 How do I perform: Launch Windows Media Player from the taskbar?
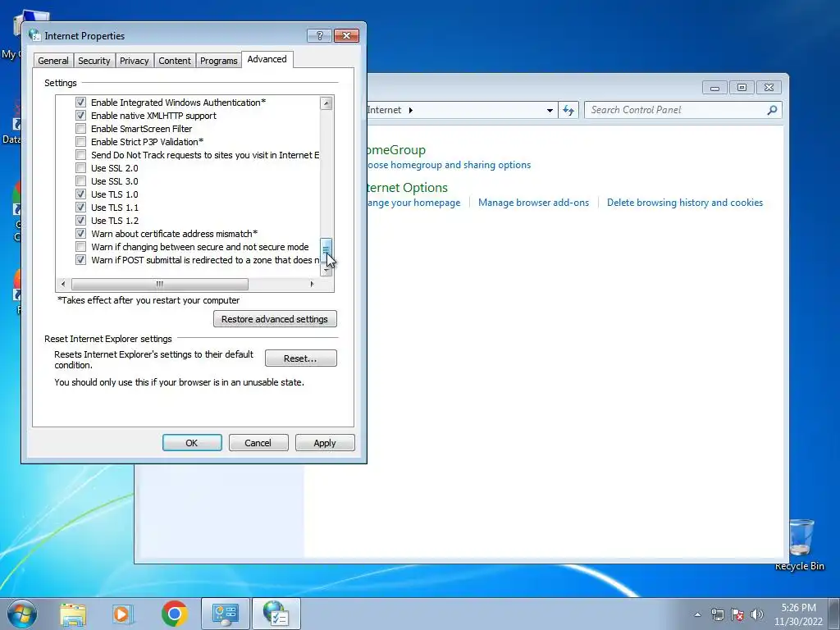point(123,614)
